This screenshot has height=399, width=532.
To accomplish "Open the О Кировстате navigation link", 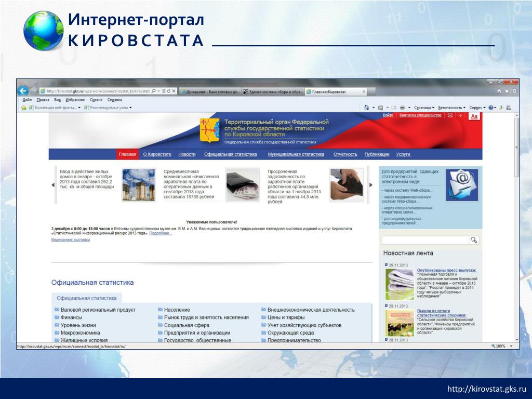I will tap(157, 154).
